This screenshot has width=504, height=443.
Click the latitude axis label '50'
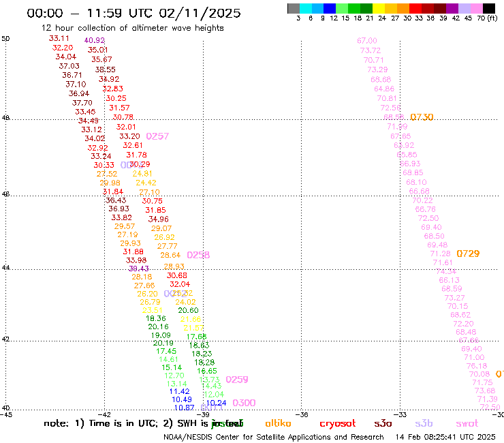pos(5,39)
